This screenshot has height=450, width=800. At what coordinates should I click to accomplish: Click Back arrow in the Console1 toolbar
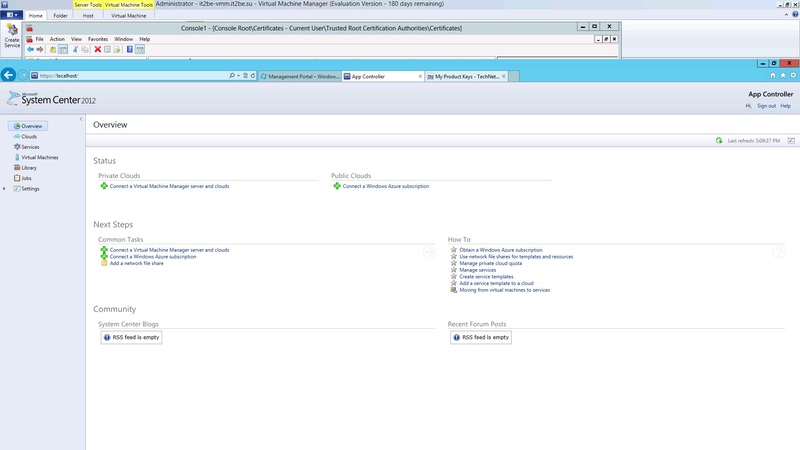30,49
